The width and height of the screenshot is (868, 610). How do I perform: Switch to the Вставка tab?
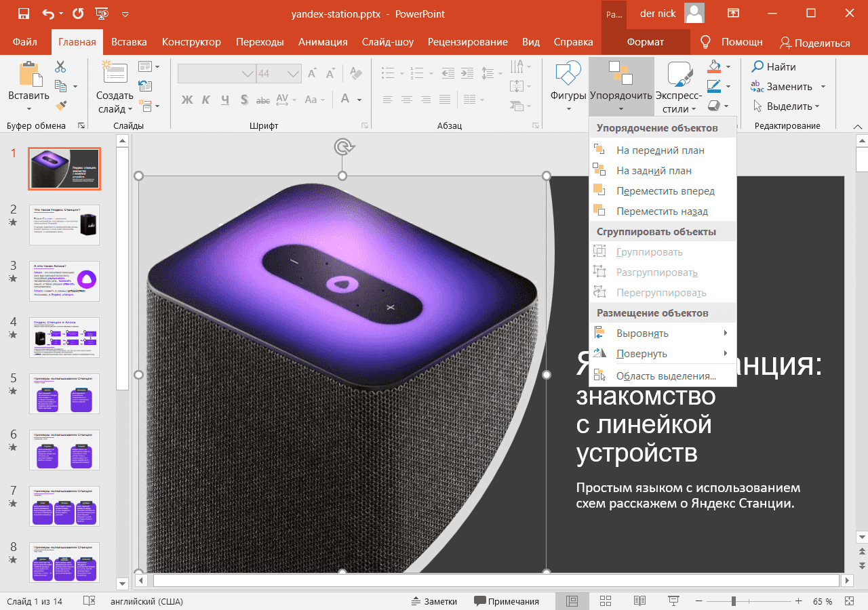click(x=129, y=42)
